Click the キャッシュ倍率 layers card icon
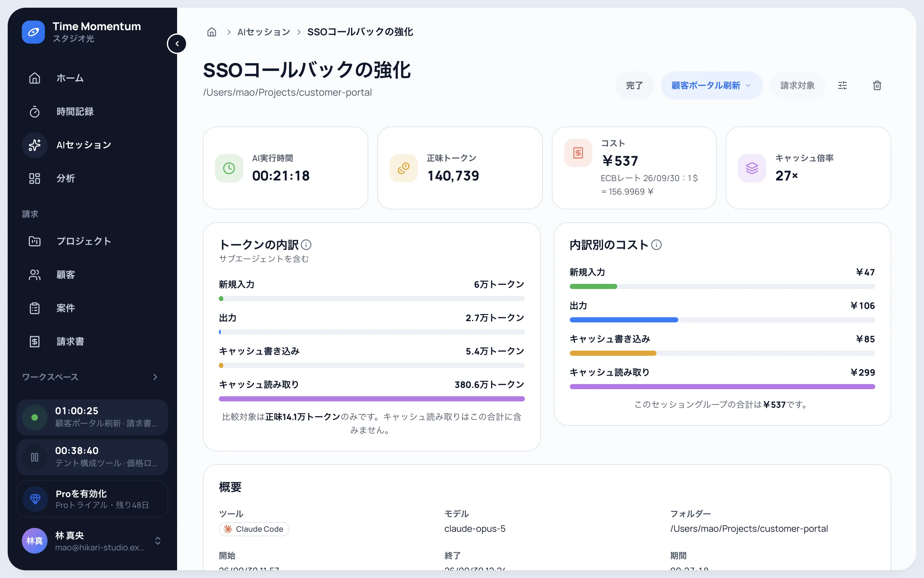924x578 pixels. click(x=752, y=168)
